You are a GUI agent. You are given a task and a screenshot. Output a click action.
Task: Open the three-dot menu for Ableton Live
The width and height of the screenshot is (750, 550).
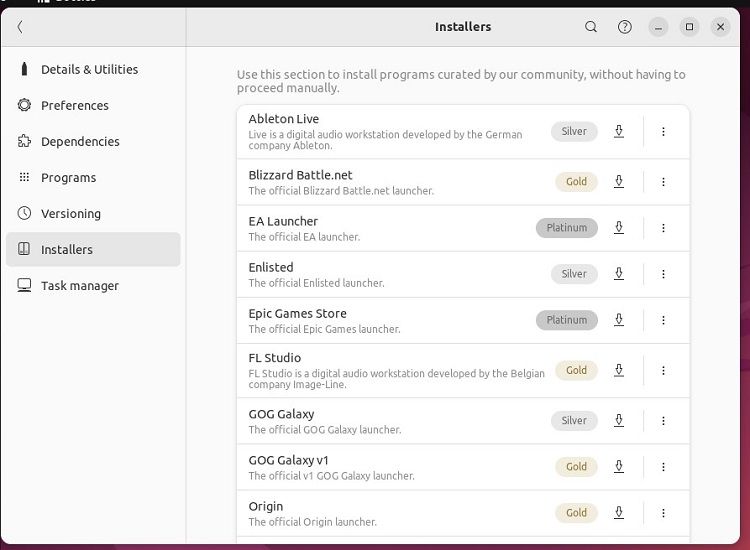pos(663,131)
